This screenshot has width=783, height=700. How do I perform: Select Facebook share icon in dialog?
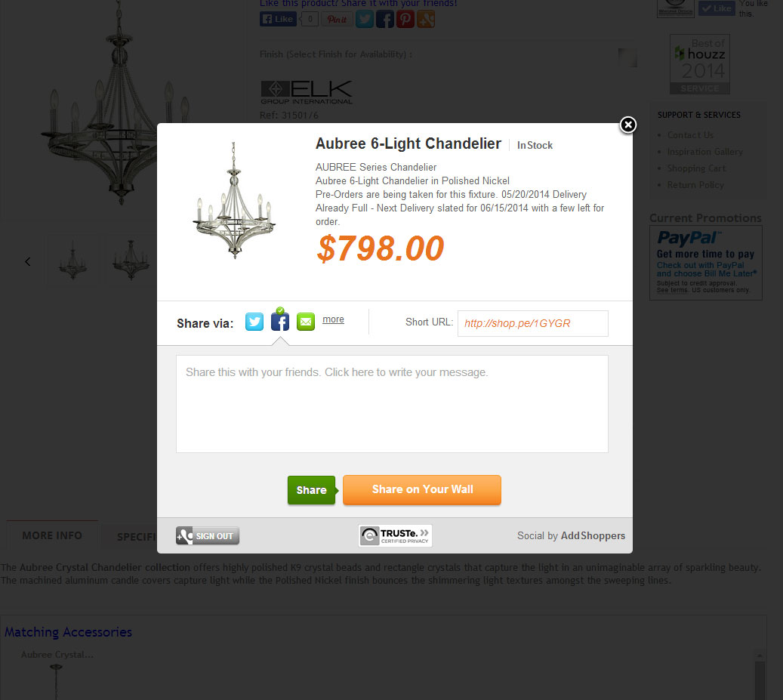279,322
